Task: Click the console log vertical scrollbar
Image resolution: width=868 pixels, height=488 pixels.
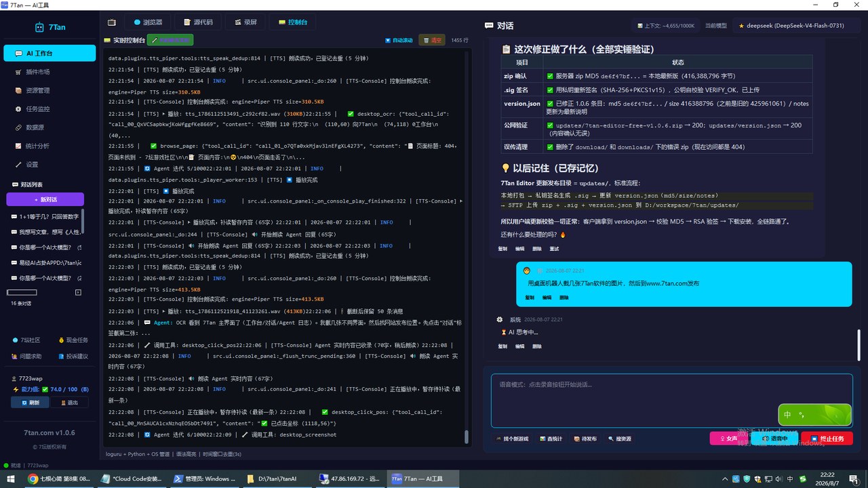Action: (467, 436)
